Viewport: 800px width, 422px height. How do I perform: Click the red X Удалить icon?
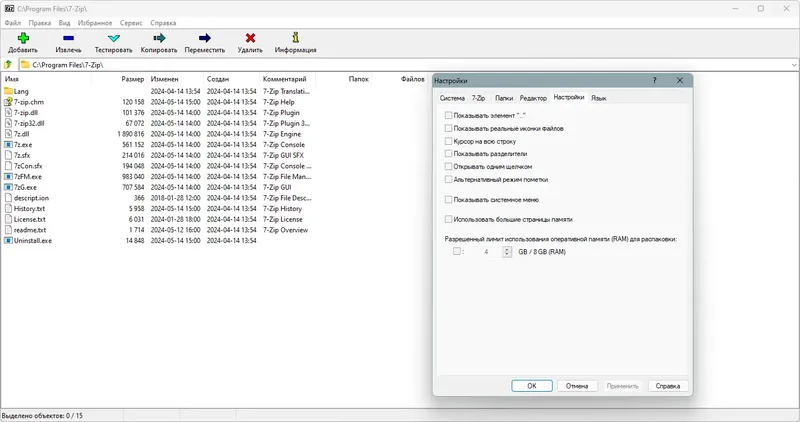point(250,38)
